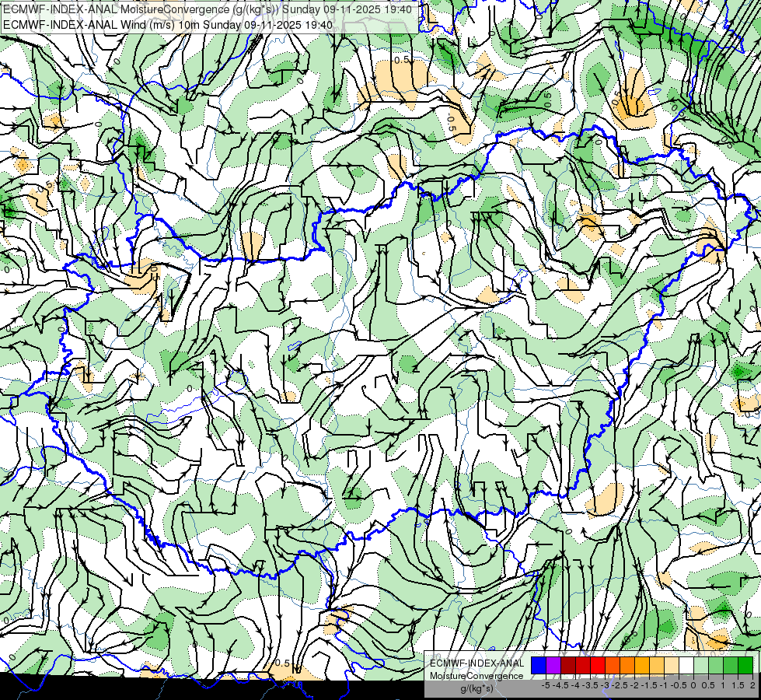Click the MoistureConvergence title line at top
Screen dimensions: 761x700
click(x=208, y=9)
